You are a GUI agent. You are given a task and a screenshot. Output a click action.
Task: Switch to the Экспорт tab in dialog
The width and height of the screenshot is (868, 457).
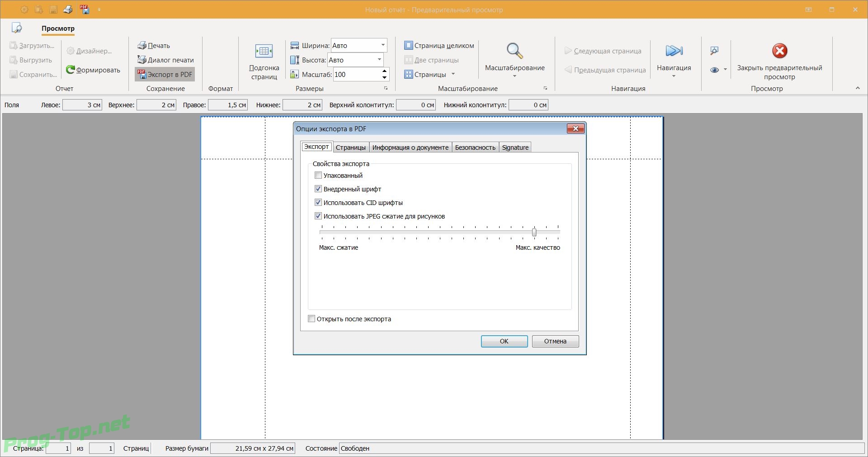coord(316,147)
